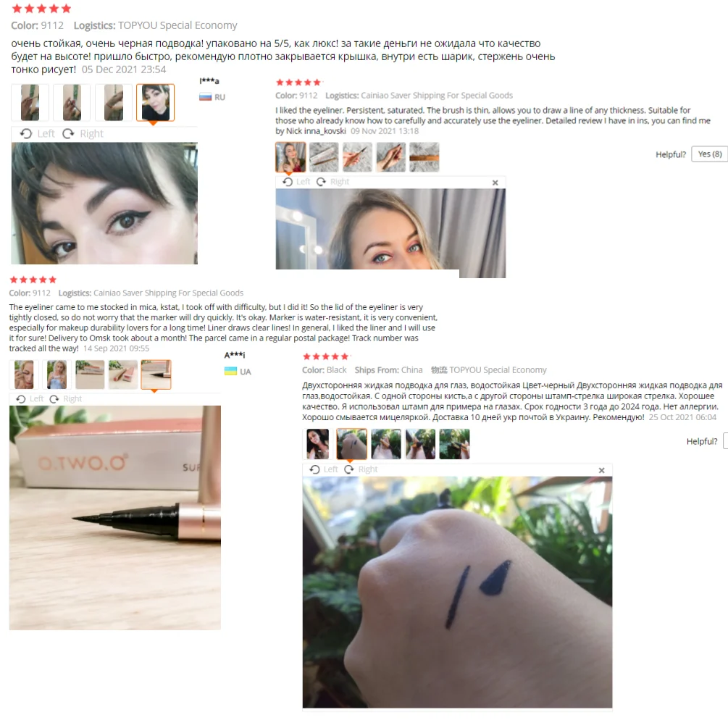The image size is (728, 728).
Task: Open second thumbnail of inna_kovski review
Action: [324, 157]
